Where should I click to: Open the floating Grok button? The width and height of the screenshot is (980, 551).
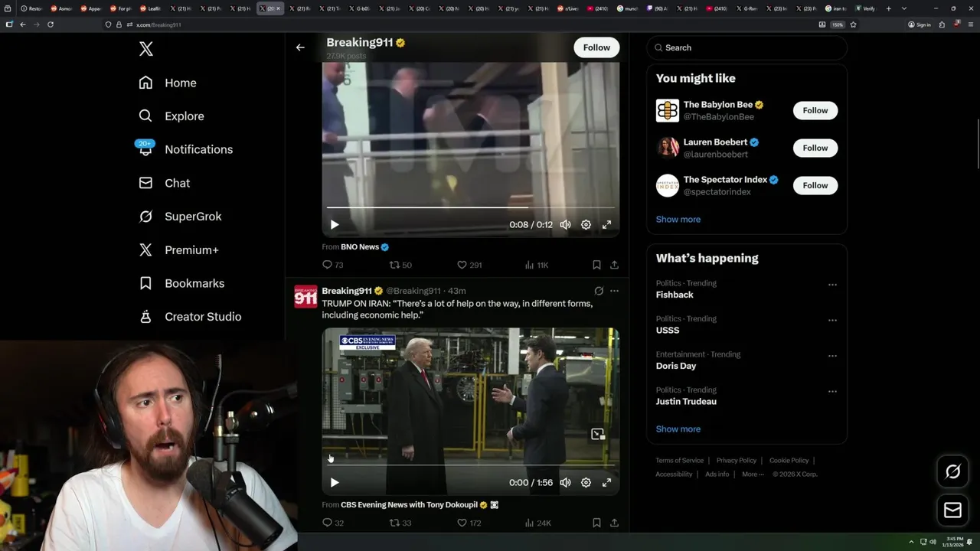[953, 472]
